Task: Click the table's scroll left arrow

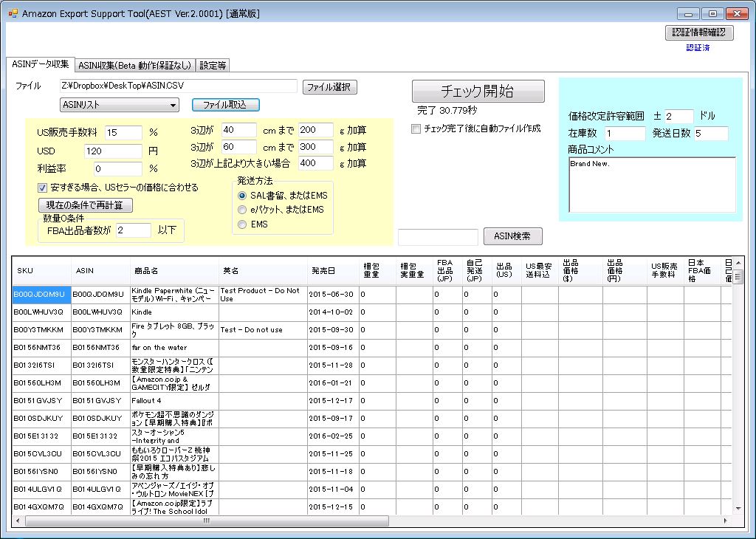Action: click(18, 521)
